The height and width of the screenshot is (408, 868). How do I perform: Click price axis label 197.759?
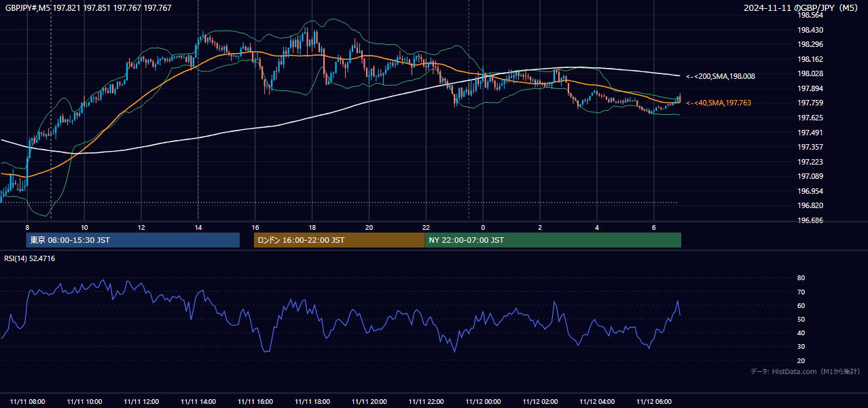pyautogui.click(x=810, y=103)
